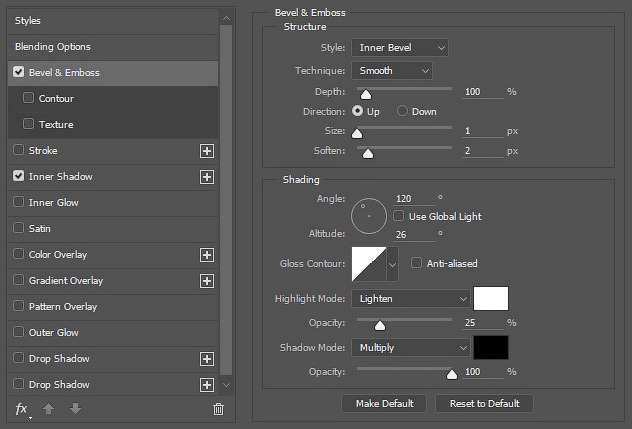Add another Stroke with its plus icon
Viewport: 632px width, 429px height.
click(x=207, y=151)
